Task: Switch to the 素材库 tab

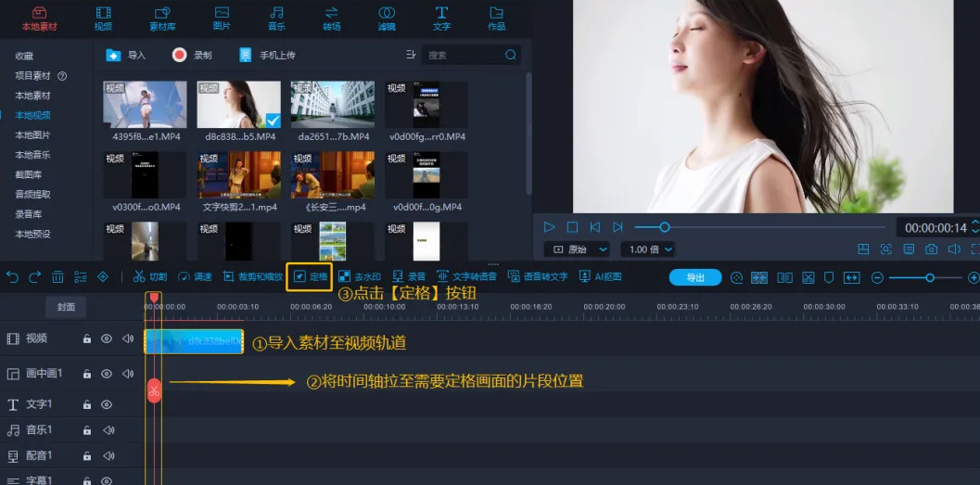Action: coord(162,19)
